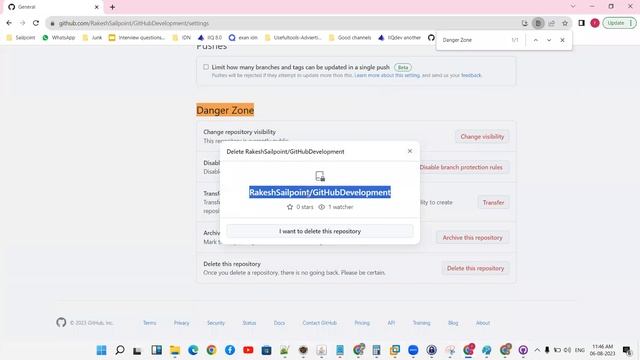
Task: Open the notification center icon
Action: click(627, 350)
